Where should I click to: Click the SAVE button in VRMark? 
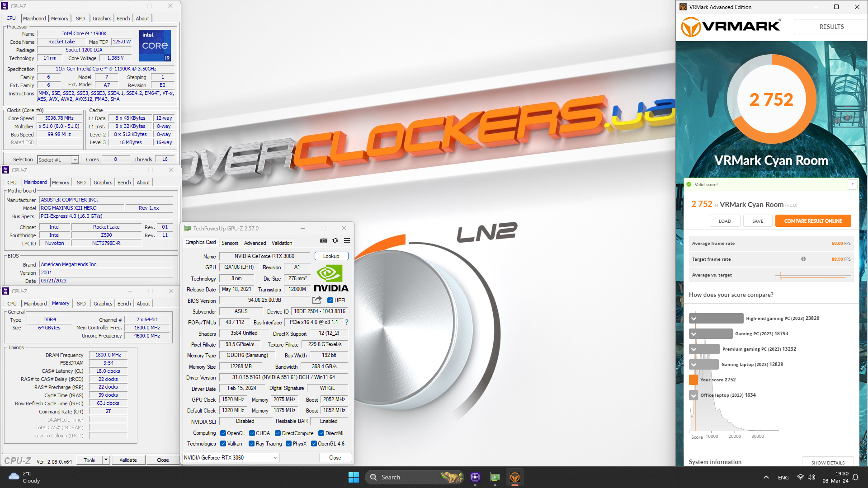click(758, 221)
